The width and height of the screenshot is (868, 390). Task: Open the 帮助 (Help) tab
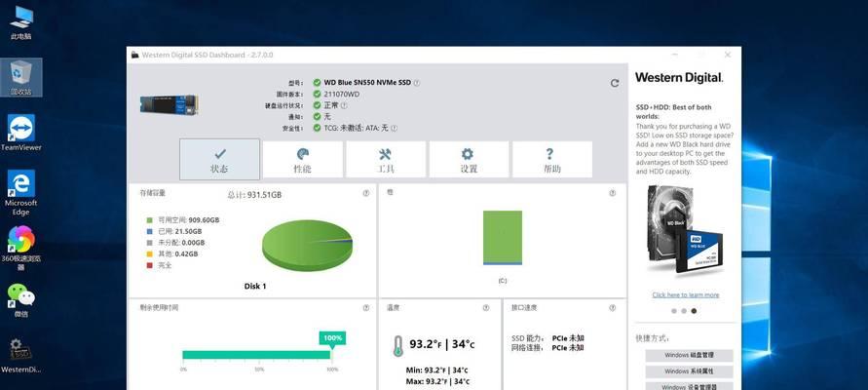pos(552,160)
